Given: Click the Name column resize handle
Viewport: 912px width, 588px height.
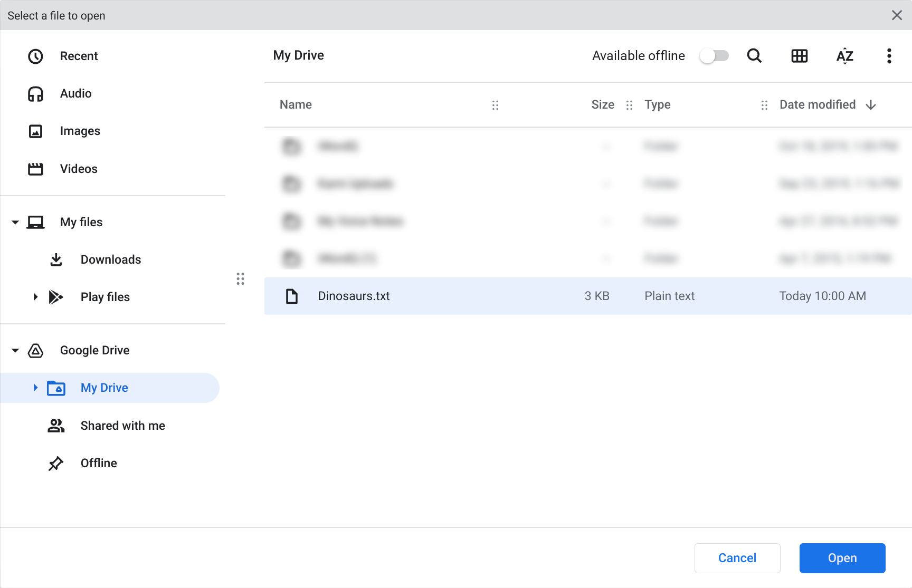Looking at the screenshot, I should pos(495,105).
